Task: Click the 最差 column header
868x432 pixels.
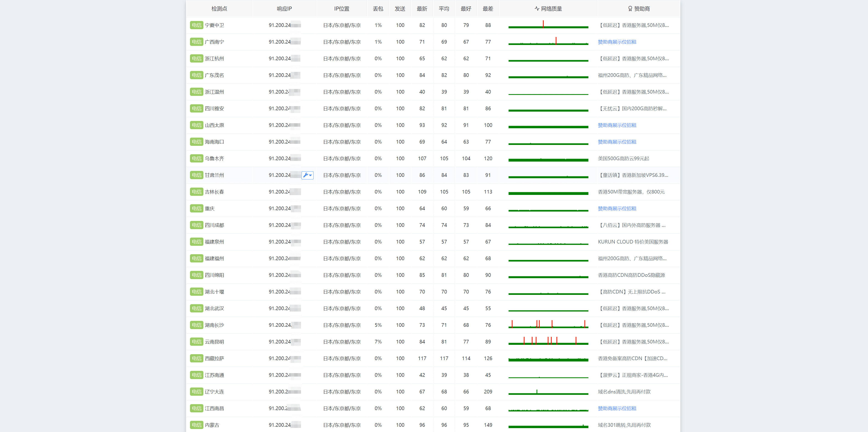Action: point(488,9)
